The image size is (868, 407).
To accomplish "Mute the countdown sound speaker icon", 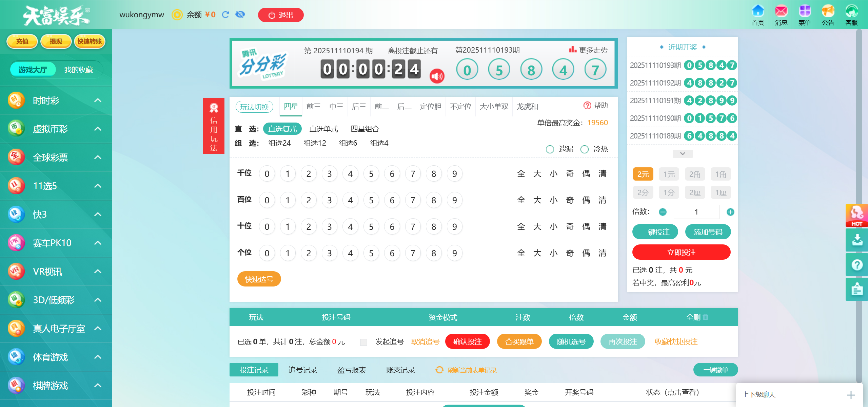I will [437, 76].
